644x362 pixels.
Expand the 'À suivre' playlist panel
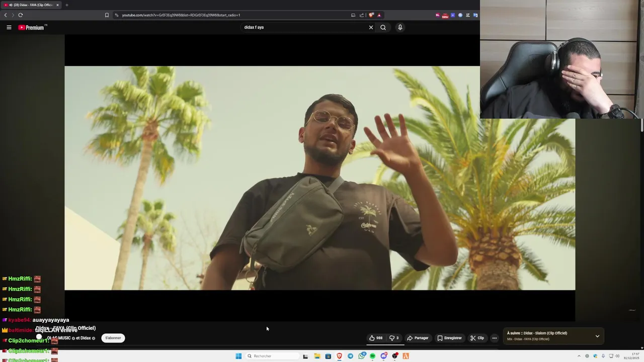[x=597, y=336]
